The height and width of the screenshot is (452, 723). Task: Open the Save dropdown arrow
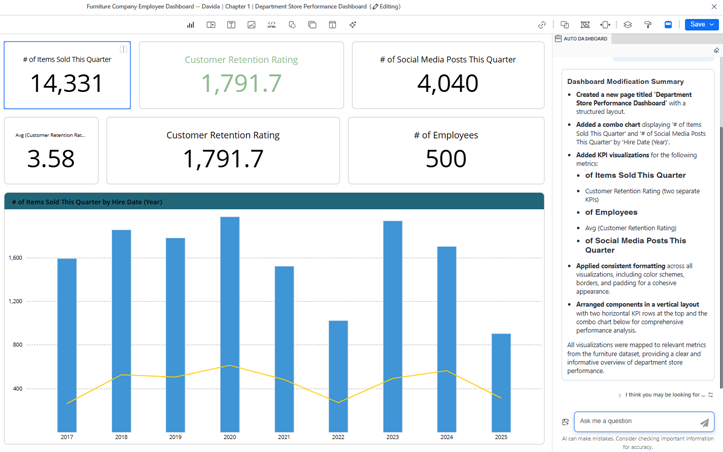pyautogui.click(x=712, y=25)
